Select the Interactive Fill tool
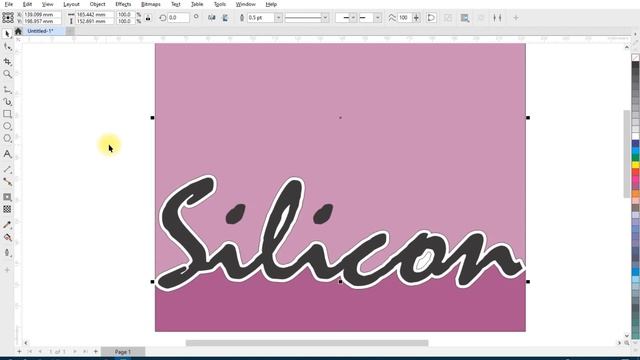 (7, 238)
